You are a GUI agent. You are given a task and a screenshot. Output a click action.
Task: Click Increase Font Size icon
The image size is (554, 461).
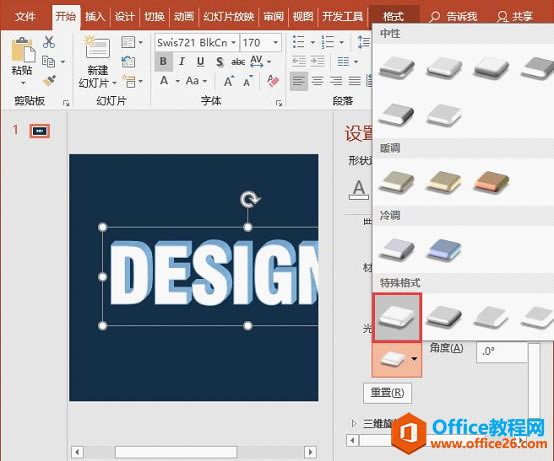tap(229, 81)
